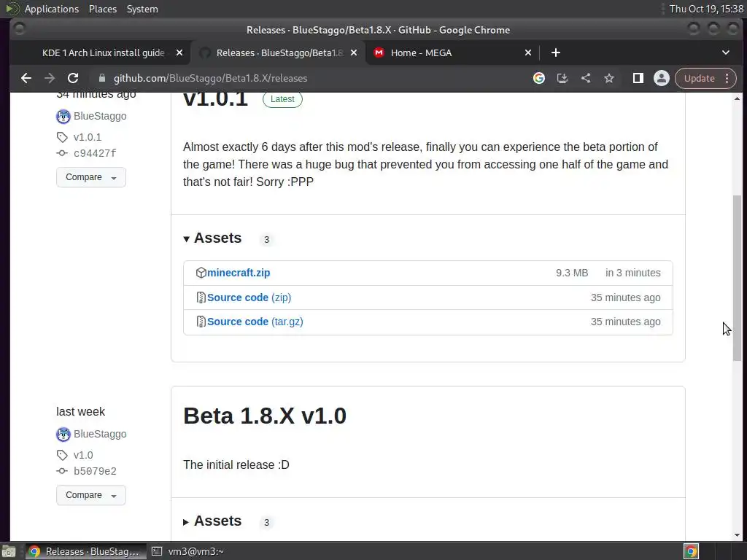Click the show desktop icon in taskbar
This screenshot has width=747, height=560.
click(9, 551)
